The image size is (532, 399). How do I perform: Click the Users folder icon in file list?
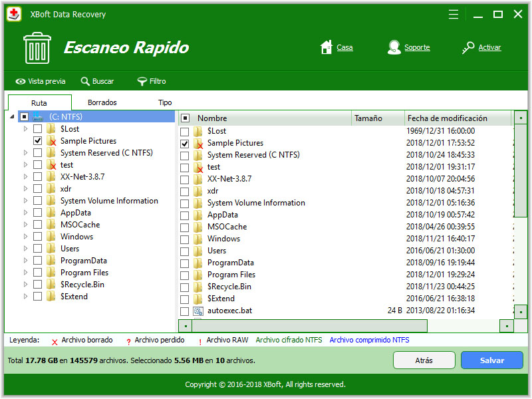click(x=198, y=251)
